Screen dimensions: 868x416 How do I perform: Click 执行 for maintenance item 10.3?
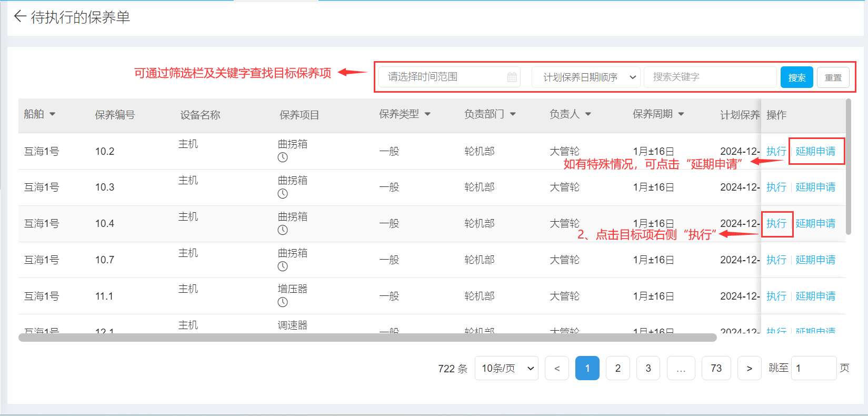(776, 187)
